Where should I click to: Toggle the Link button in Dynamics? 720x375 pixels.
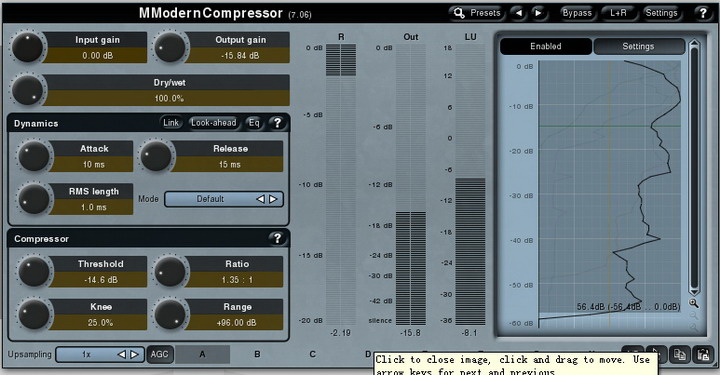171,123
